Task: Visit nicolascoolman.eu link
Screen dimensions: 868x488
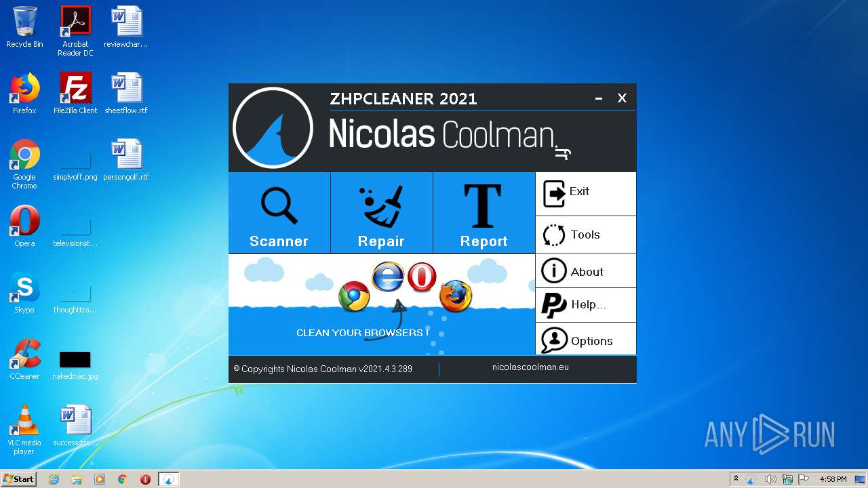Action: point(530,367)
